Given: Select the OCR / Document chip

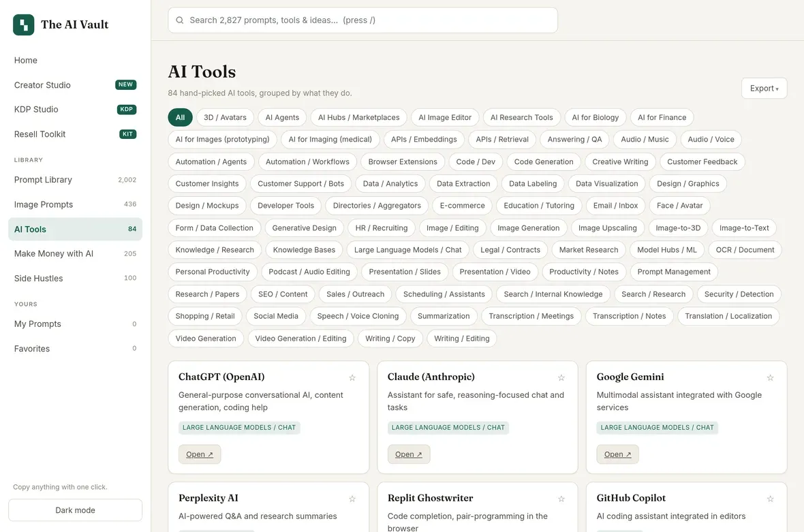Looking at the screenshot, I should click(745, 250).
